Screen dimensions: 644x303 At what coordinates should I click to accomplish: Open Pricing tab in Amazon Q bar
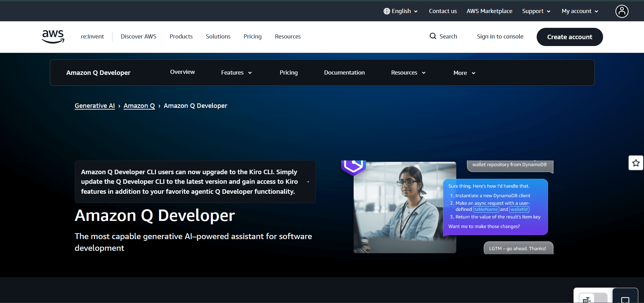click(289, 72)
